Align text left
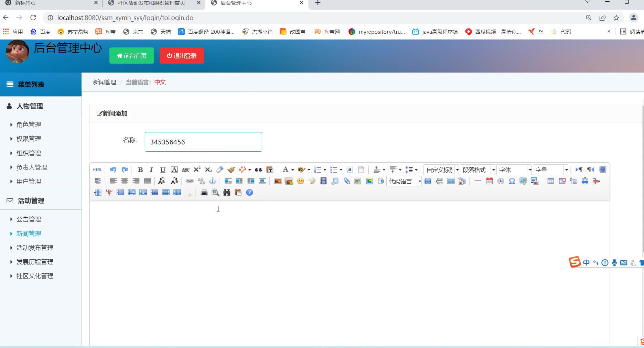 (x=113, y=181)
